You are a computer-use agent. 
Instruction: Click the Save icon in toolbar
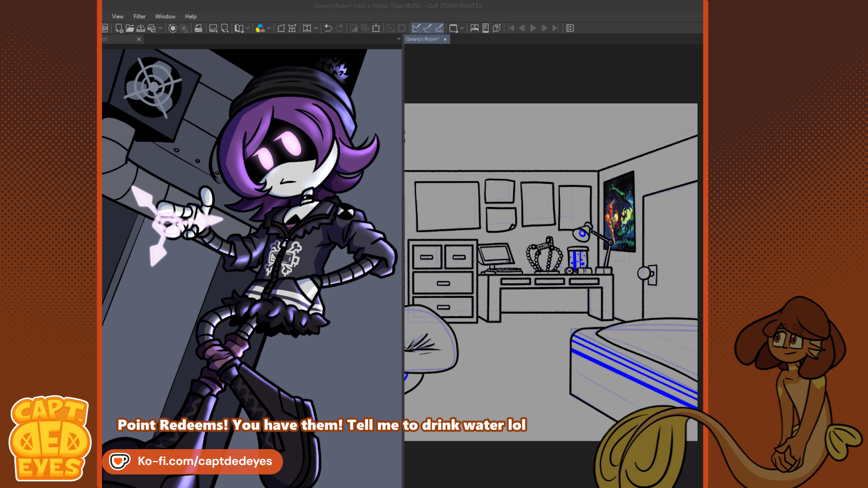point(141,28)
